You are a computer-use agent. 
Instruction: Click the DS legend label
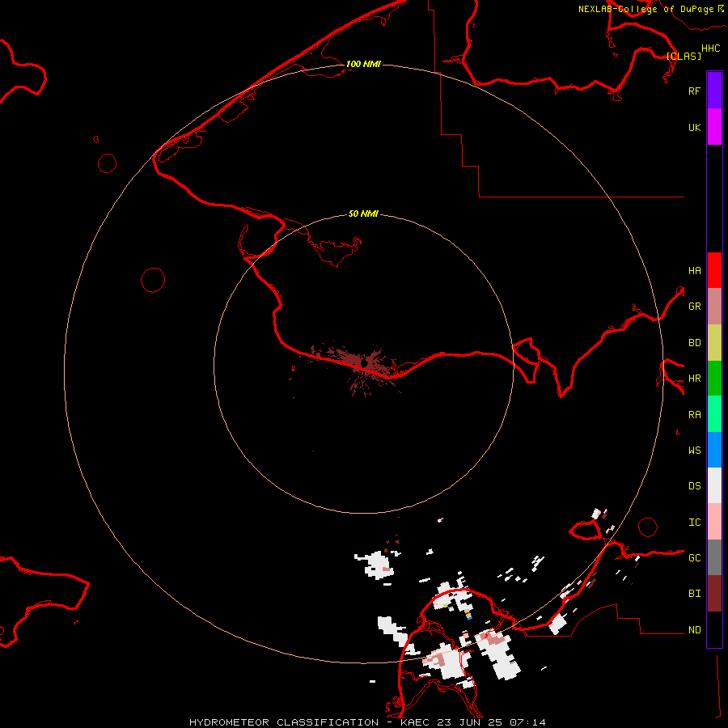tap(694, 486)
